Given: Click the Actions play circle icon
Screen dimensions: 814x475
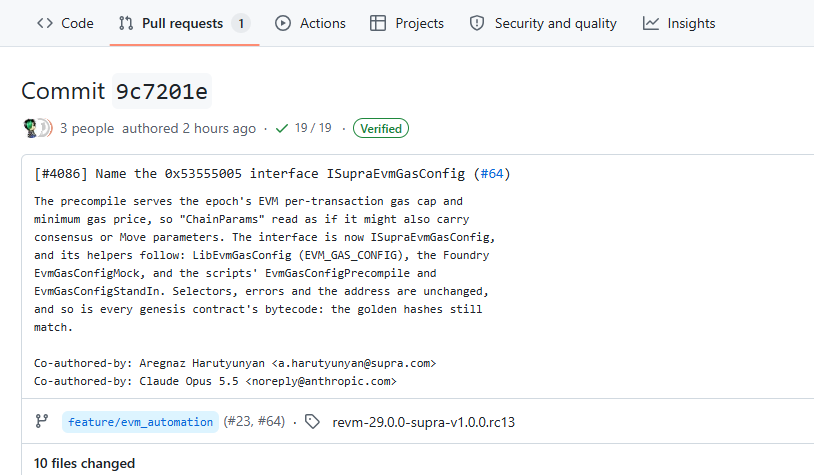Looking at the screenshot, I should point(283,23).
